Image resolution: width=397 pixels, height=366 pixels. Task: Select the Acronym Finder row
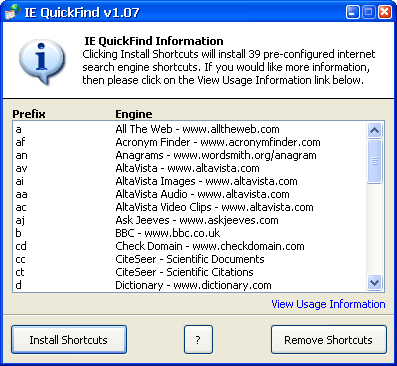(189, 142)
